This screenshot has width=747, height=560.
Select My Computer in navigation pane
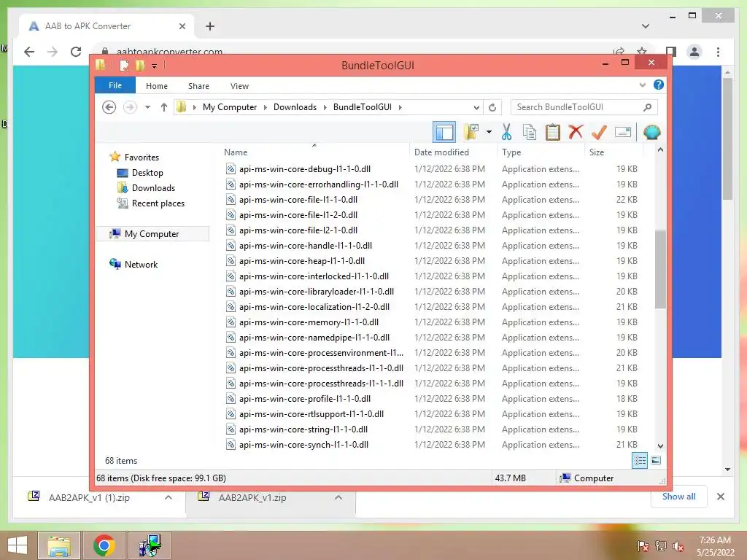click(x=152, y=234)
